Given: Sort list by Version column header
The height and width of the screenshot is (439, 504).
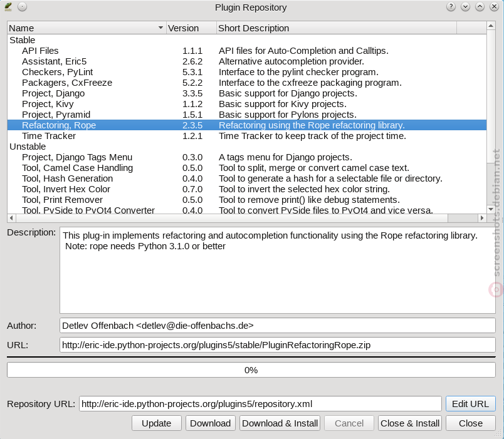Looking at the screenshot, I should point(191,28).
